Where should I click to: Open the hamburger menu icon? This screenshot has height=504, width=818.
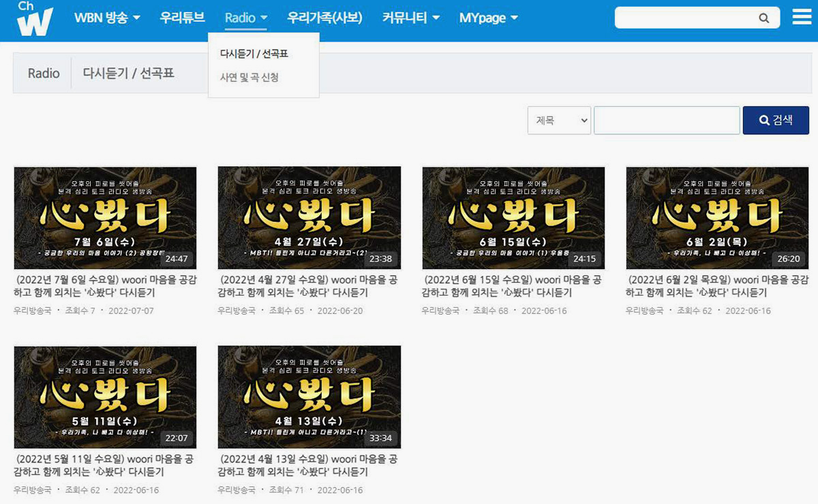point(802,17)
